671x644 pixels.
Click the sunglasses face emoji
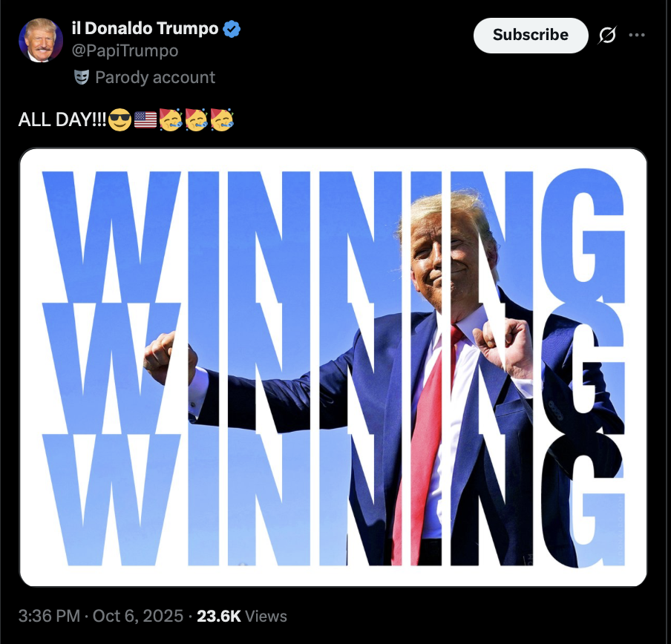[120, 119]
